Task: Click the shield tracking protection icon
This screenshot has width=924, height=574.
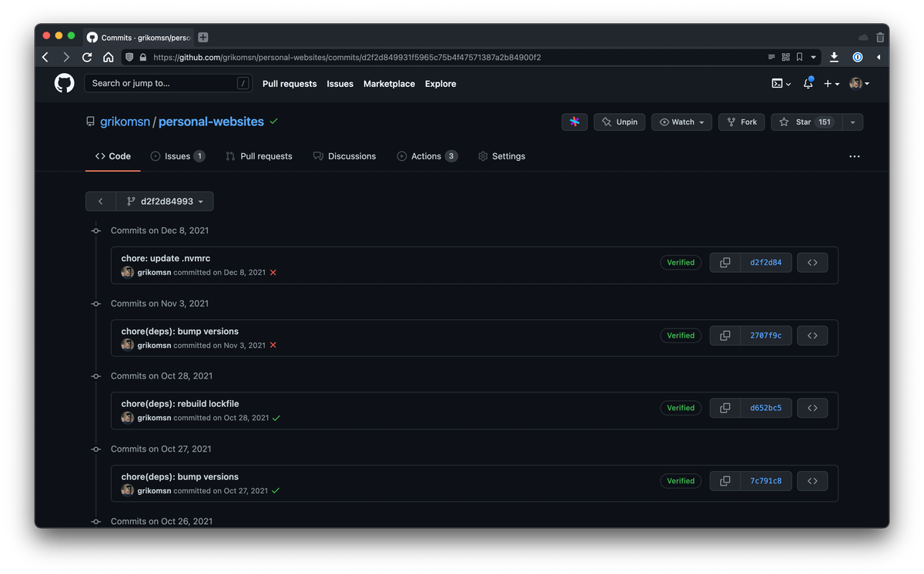Action: (129, 57)
